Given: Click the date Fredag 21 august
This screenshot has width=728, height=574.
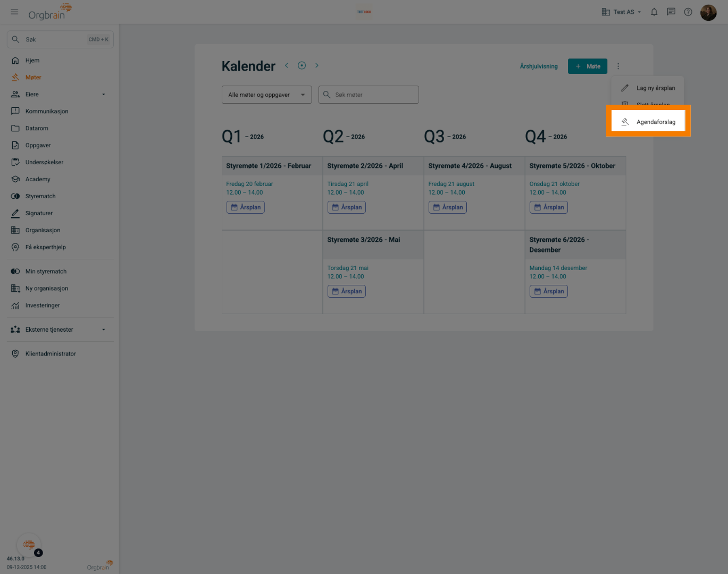Looking at the screenshot, I should 451,184.
